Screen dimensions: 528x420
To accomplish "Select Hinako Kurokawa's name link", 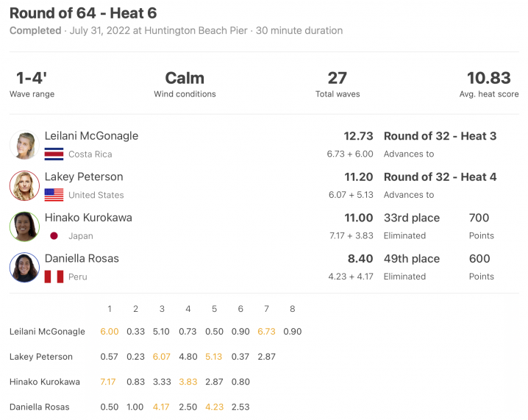I will (88, 218).
